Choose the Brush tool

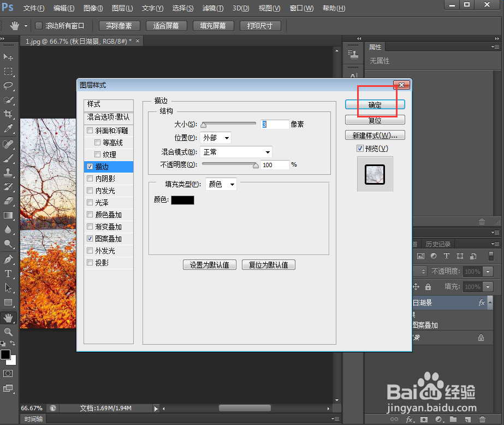(8, 157)
